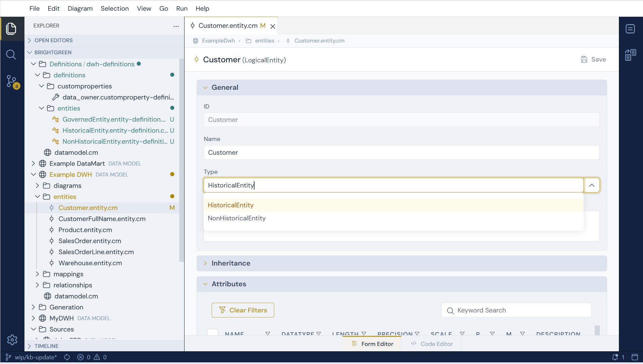Open Product.entity.cm file

[85, 230]
